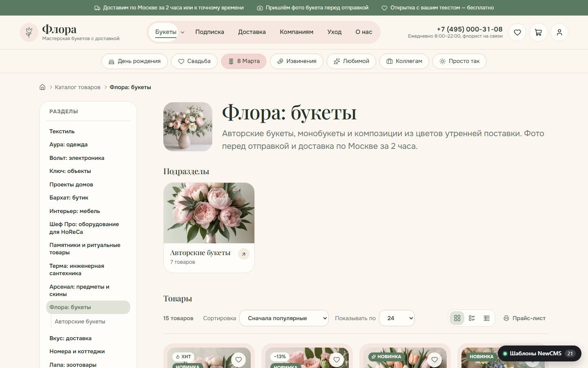Image resolution: width=588 pixels, height=368 pixels.
Task: Download the Прайс-лист
Action: pos(524,318)
